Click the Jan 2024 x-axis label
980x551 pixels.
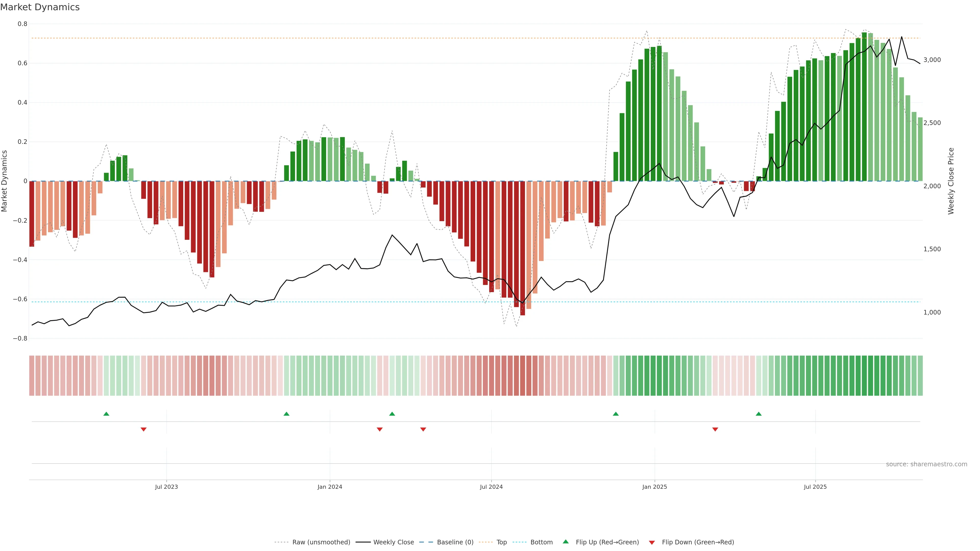(x=329, y=487)
